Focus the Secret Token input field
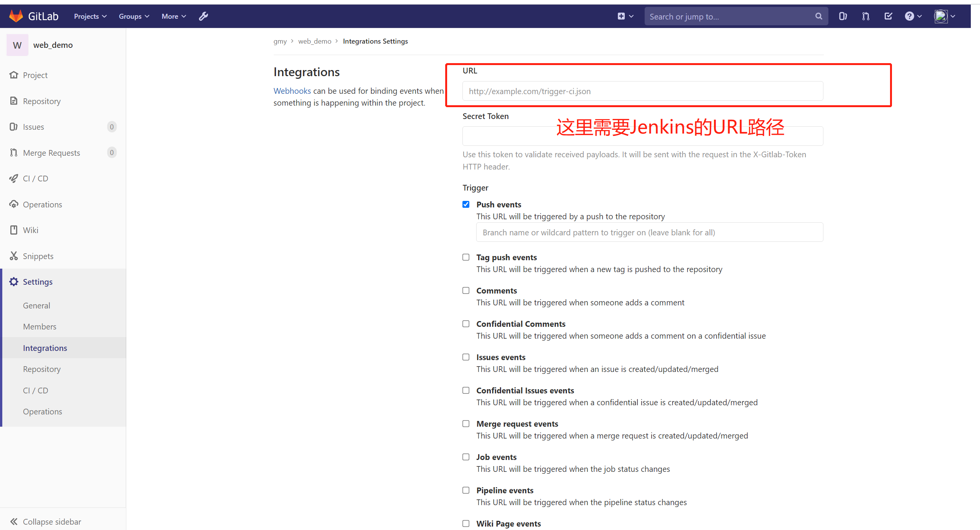The width and height of the screenshot is (980, 530). pos(643,136)
